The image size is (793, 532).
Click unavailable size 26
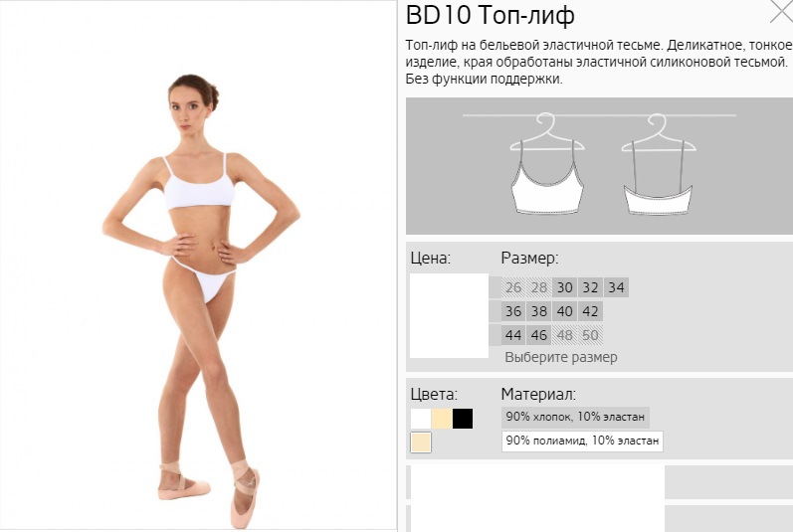pyautogui.click(x=512, y=287)
